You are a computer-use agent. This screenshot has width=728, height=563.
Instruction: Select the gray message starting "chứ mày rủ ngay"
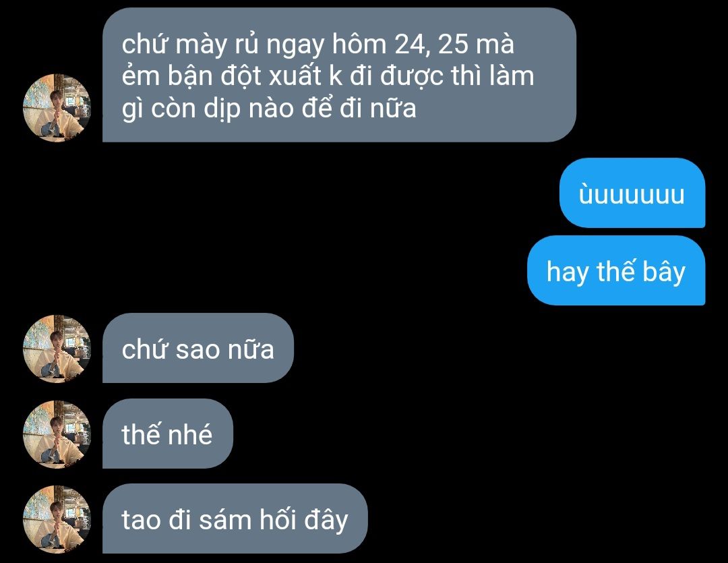pyautogui.click(x=339, y=75)
